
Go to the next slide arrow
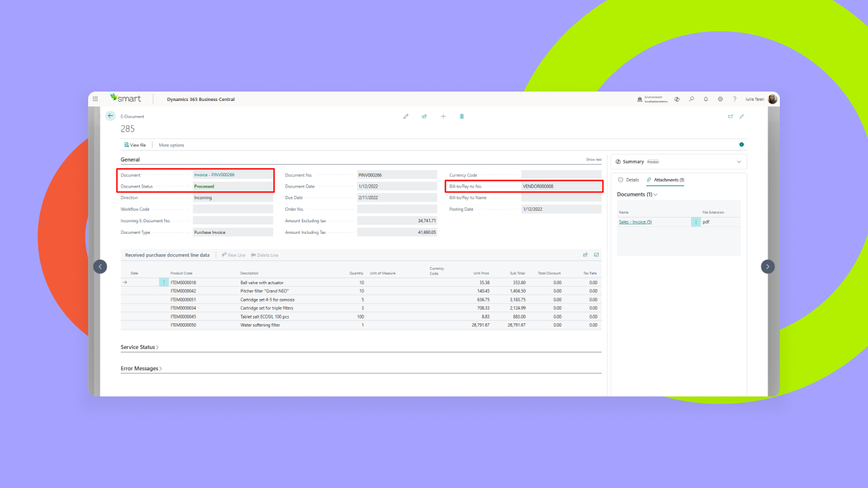tap(768, 266)
